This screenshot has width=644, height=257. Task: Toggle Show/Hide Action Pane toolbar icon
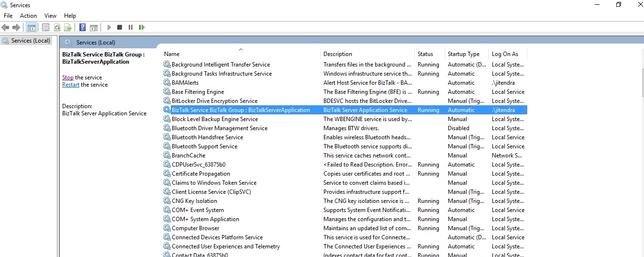tap(94, 27)
